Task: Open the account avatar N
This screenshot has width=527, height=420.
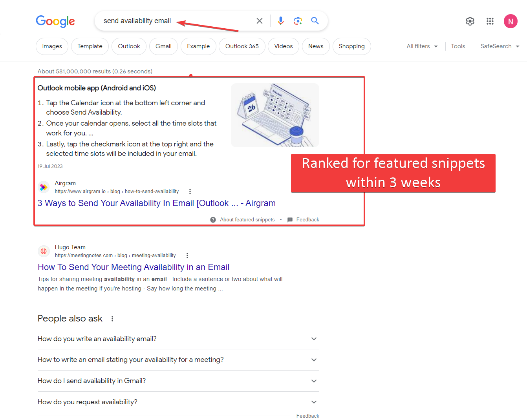Action: [x=511, y=21]
